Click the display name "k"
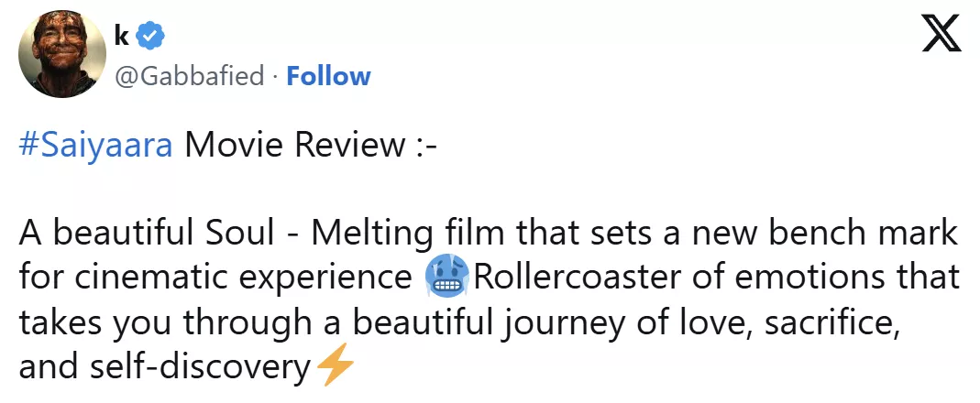Screen dimensions: 980x403 tap(120, 37)
